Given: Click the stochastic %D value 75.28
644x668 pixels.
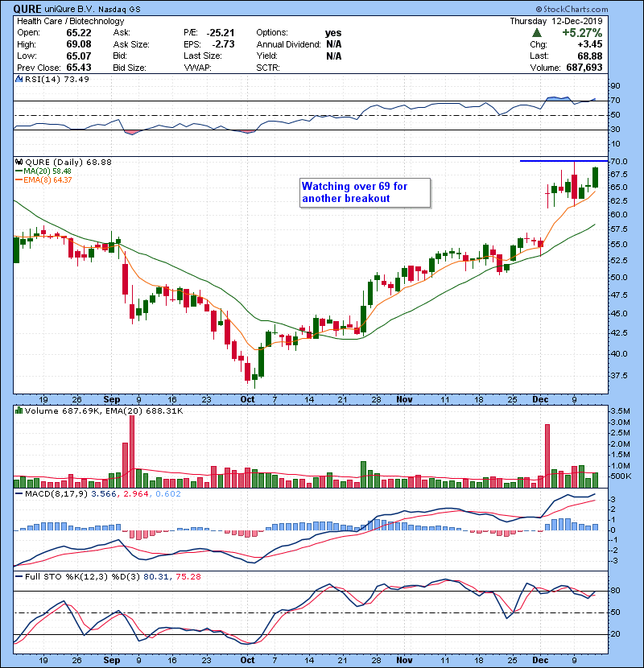Looking at the screenshot, I should click(188, 576).
